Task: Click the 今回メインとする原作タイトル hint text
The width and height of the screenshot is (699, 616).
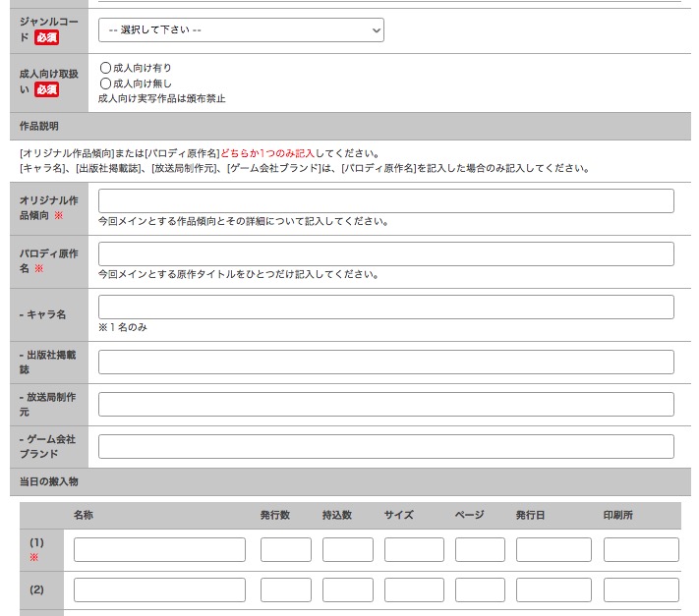Action: 238,274
